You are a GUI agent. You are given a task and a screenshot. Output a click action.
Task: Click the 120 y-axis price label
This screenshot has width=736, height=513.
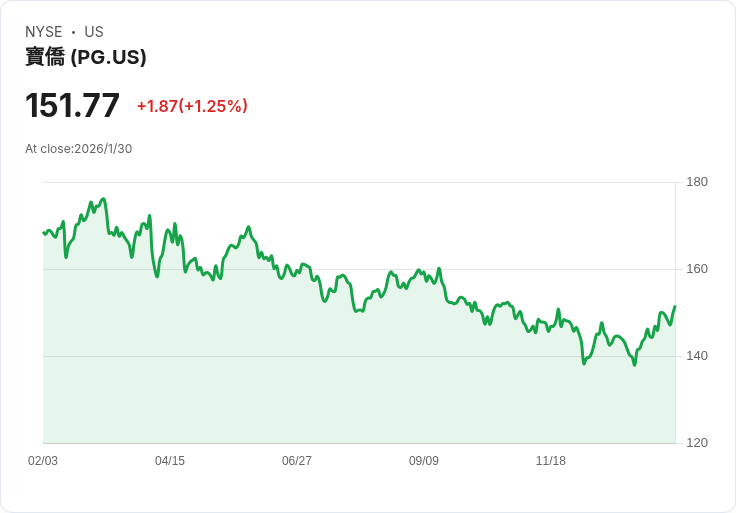697,443
